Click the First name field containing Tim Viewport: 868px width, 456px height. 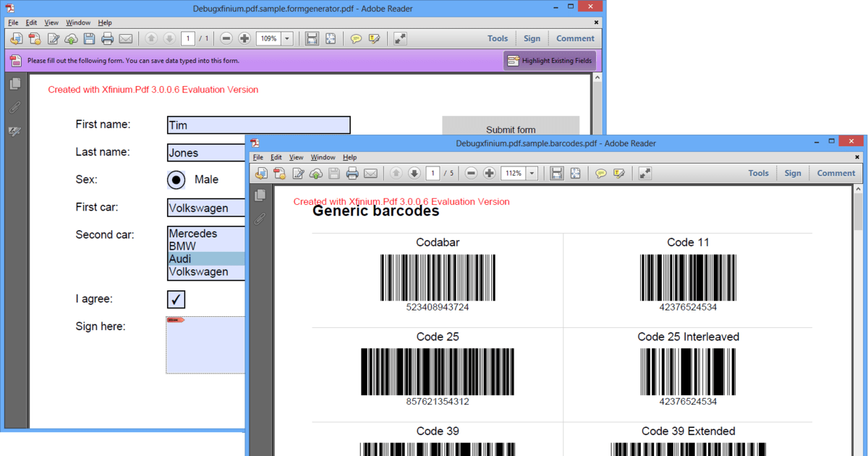258,125
